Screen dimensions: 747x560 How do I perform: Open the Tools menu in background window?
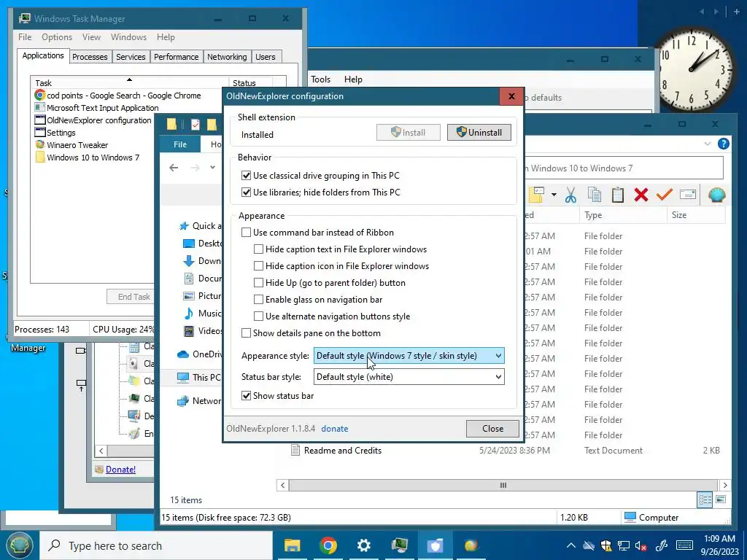[x=321, y=79]
